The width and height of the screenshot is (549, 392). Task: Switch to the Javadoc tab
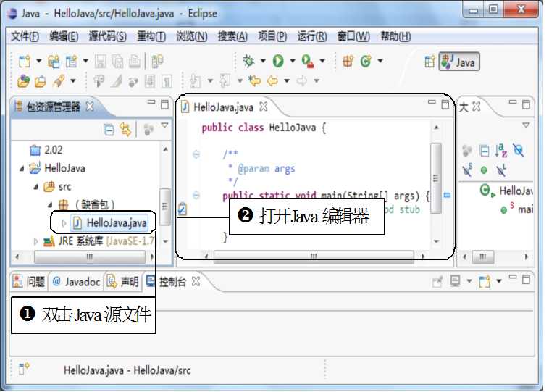point(76,281)
